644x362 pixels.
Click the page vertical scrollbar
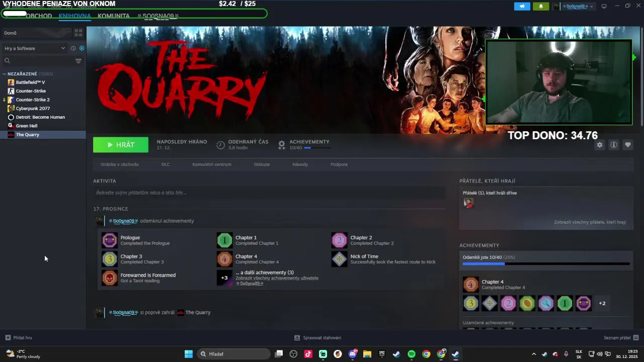tap(641, 75)
